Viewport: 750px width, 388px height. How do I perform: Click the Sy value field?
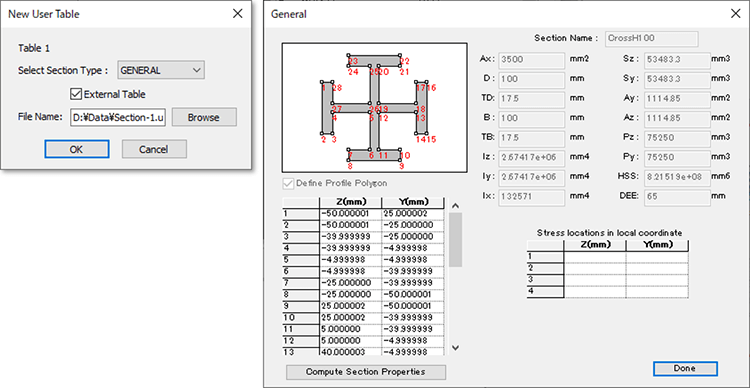[x=678, y=79]
